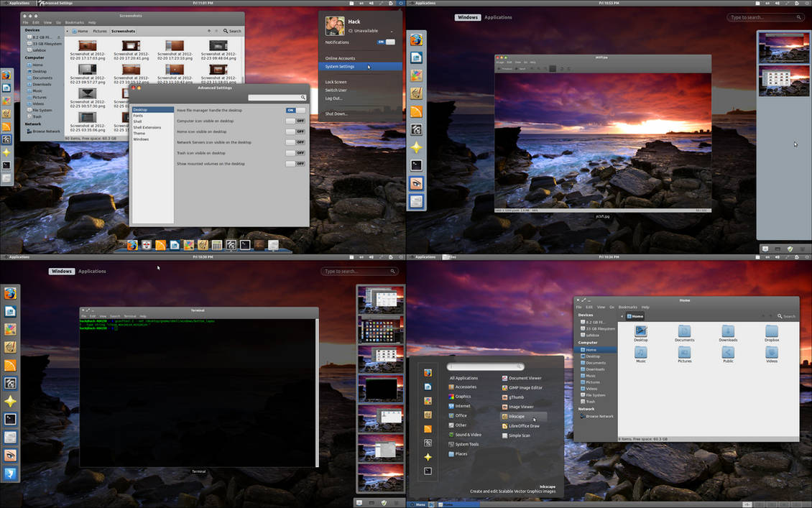Open file Screenshot at 2012-02-23 09:48:04.png
This screenshot has height=508, width=812.
pyautogui.click(x=218, y=50)
